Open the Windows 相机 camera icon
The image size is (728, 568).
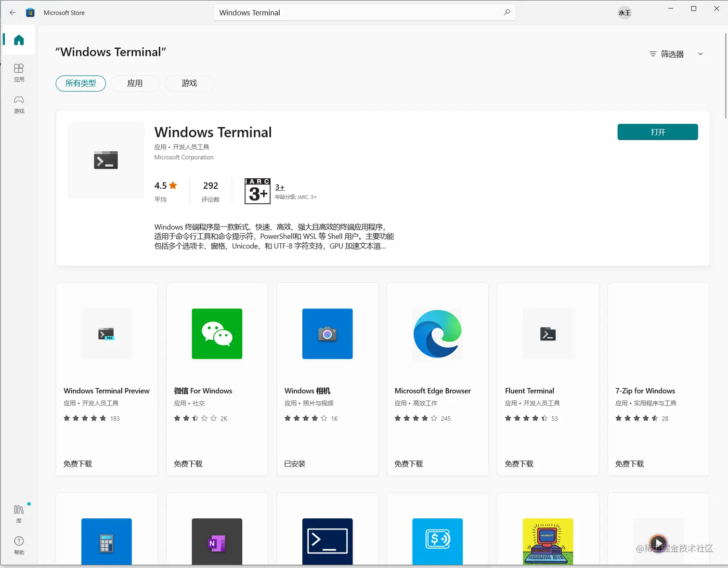pyautogui.click(x=327, y=334)
